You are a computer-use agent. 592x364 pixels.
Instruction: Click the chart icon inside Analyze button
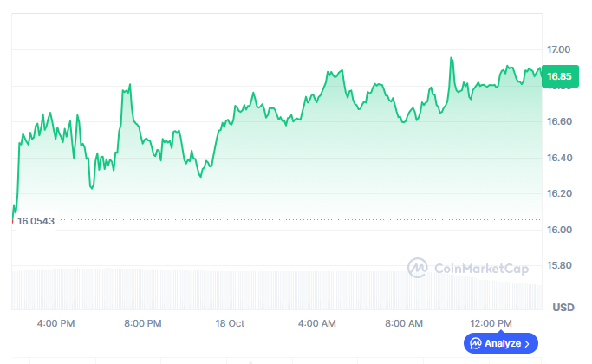pos(476,344)
